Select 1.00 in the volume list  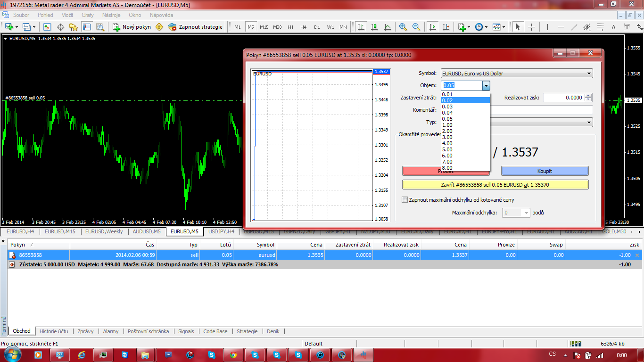tap(465, 125)
